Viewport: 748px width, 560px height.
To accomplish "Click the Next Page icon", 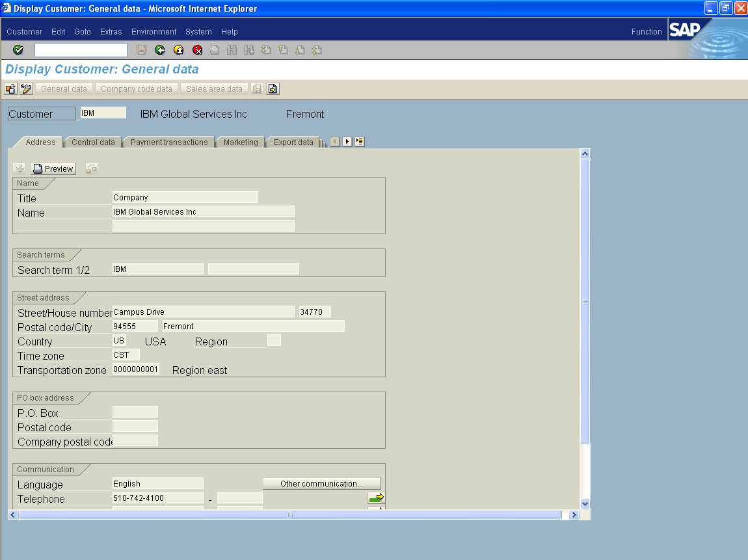I will 300,49.
